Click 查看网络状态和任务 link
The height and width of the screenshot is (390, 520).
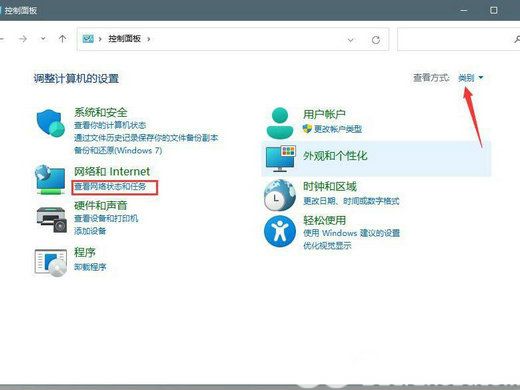(x=110, y=186)
